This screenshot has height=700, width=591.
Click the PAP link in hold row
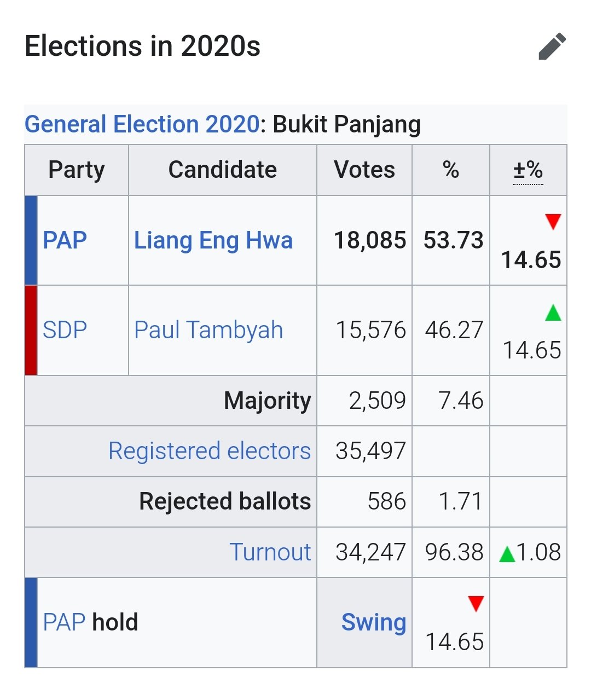coord(64,622)
